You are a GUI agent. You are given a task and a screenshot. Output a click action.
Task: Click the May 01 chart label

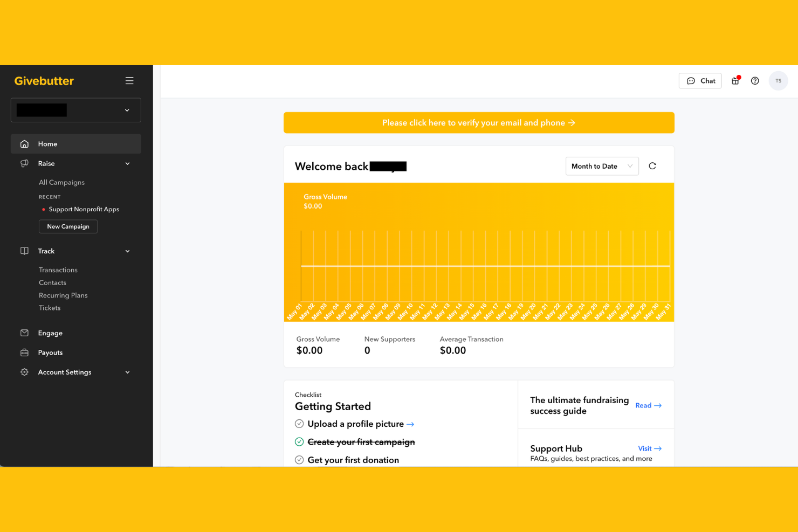294,312
